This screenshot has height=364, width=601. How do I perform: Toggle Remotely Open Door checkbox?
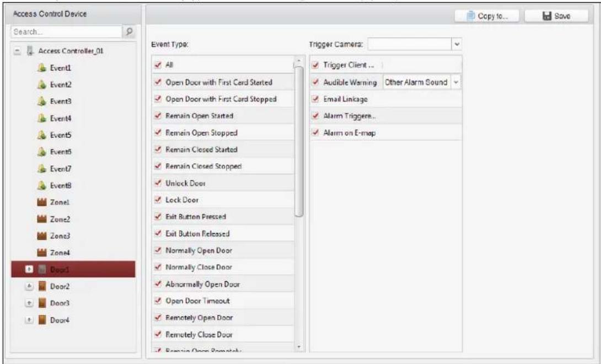tap(158, 318)
